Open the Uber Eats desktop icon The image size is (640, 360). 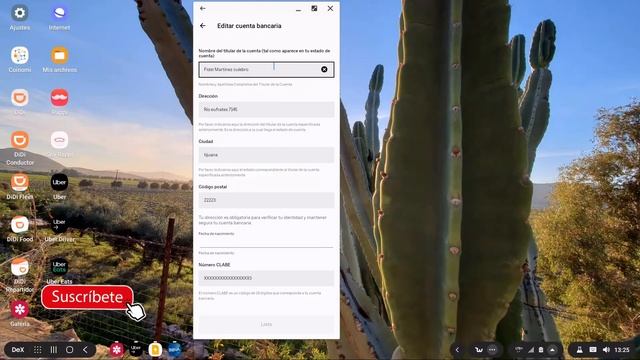[x=59, y=267]
